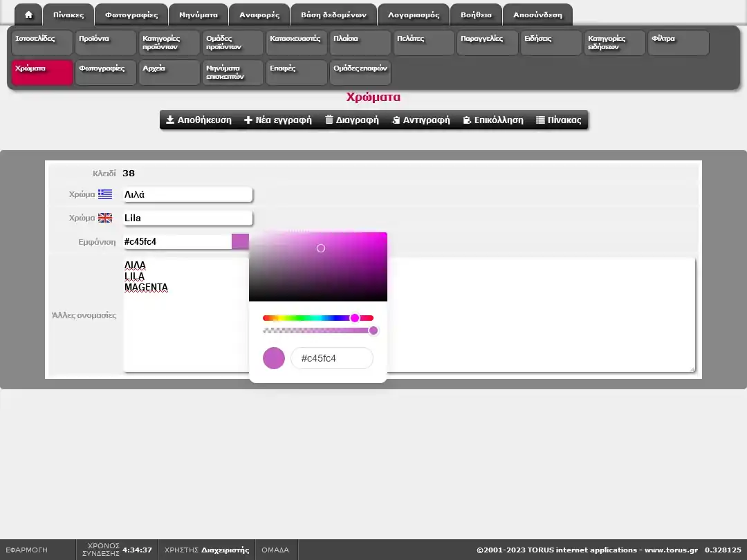Click the color preview swatch beside Εμφάνιση field
This screenshot has height=560, width=747.
240,241
